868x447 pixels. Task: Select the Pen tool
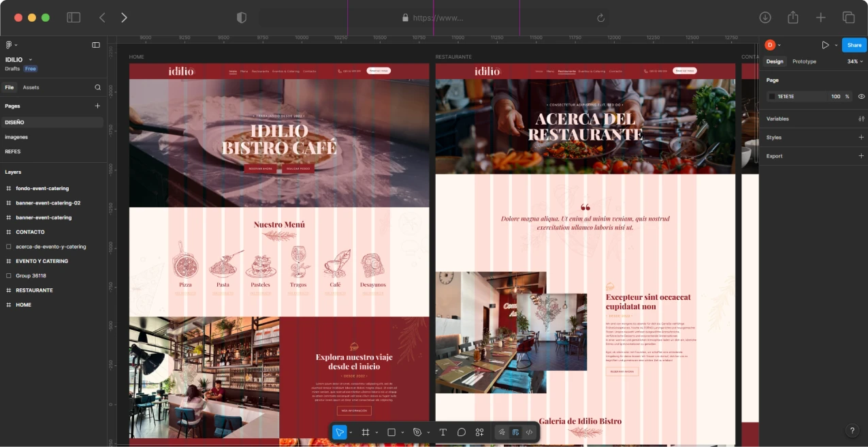[x=417, y=432]
